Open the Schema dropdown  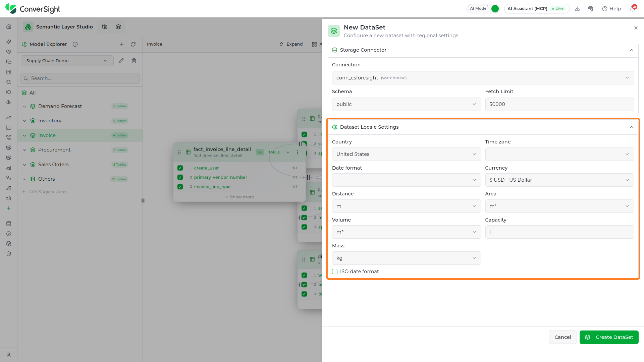[x=406, y=104]
